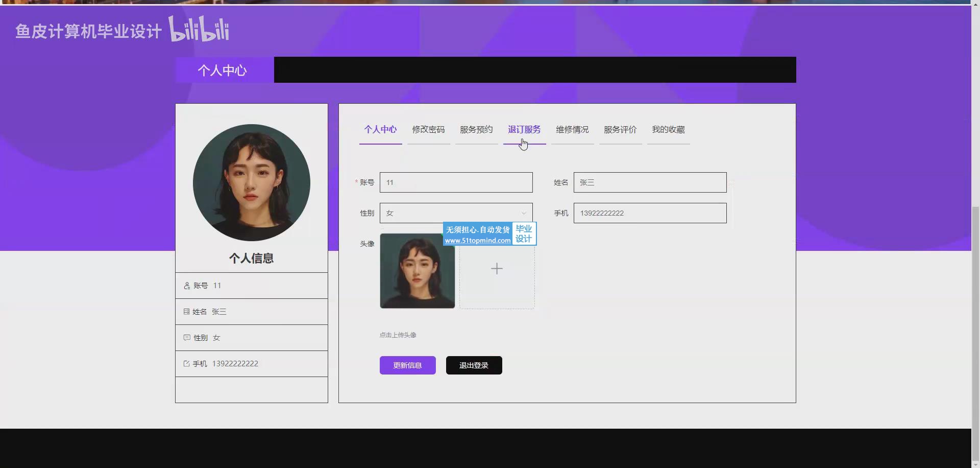
Task: Click the list icon beside 姓名
Action: [186, 312]
